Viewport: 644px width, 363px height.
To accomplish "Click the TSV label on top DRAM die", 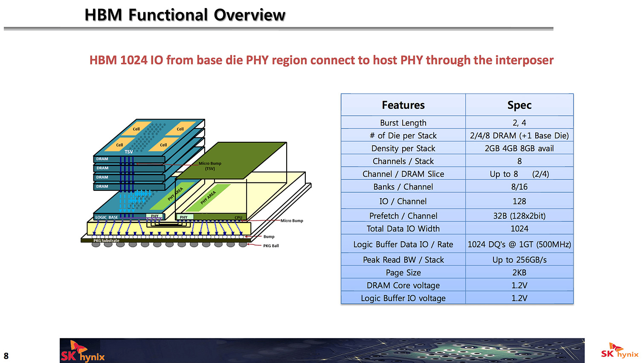I will coord(129,152).
